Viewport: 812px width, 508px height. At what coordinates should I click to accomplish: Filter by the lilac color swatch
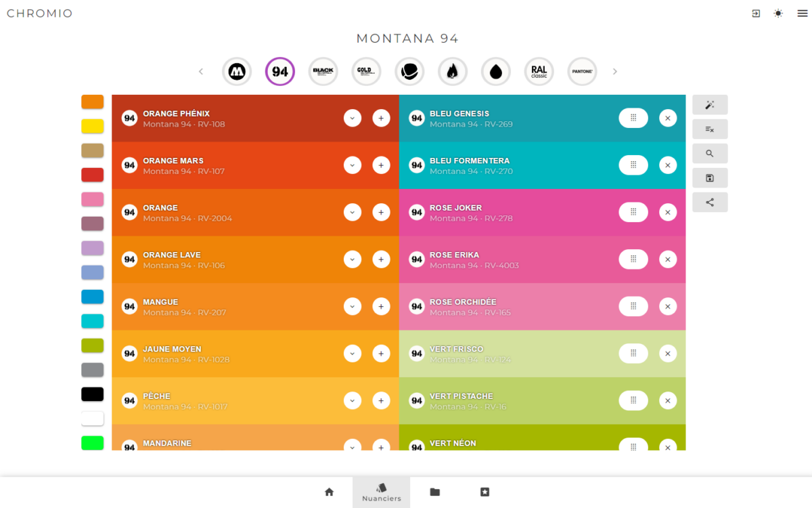click(x=93, y=248)
